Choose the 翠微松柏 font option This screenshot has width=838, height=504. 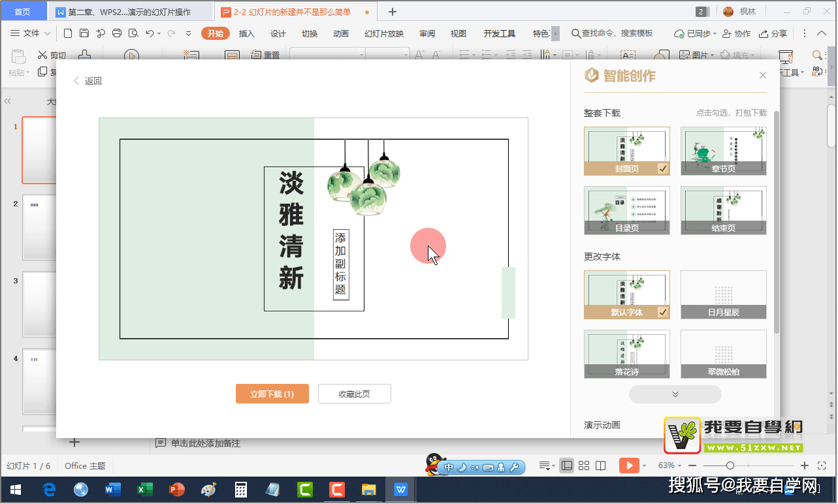click(724, 354)
